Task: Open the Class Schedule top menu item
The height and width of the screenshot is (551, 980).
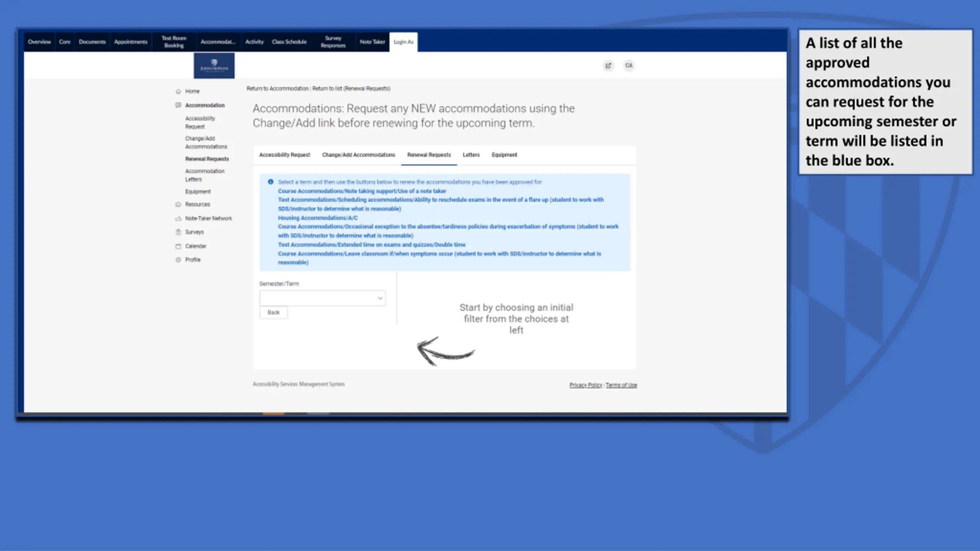Action: pyautogui.click(x=289, y=42)
